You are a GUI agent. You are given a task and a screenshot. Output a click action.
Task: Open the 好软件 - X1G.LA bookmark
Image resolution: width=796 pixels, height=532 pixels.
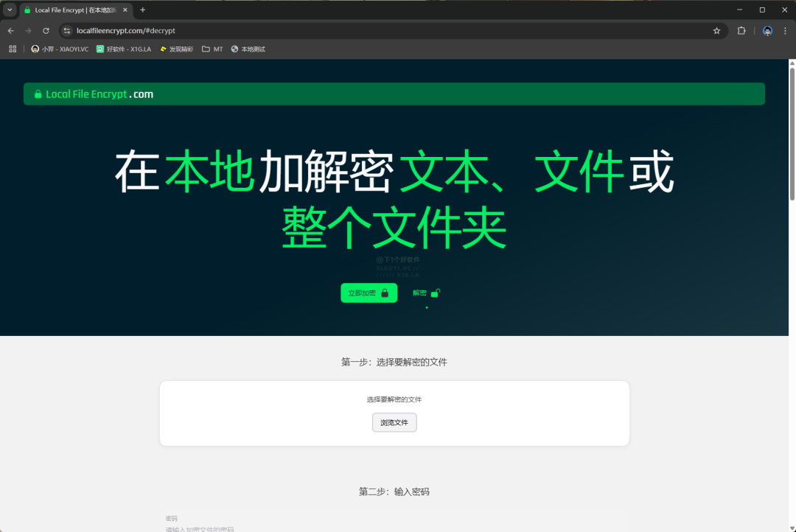point(124,49)
